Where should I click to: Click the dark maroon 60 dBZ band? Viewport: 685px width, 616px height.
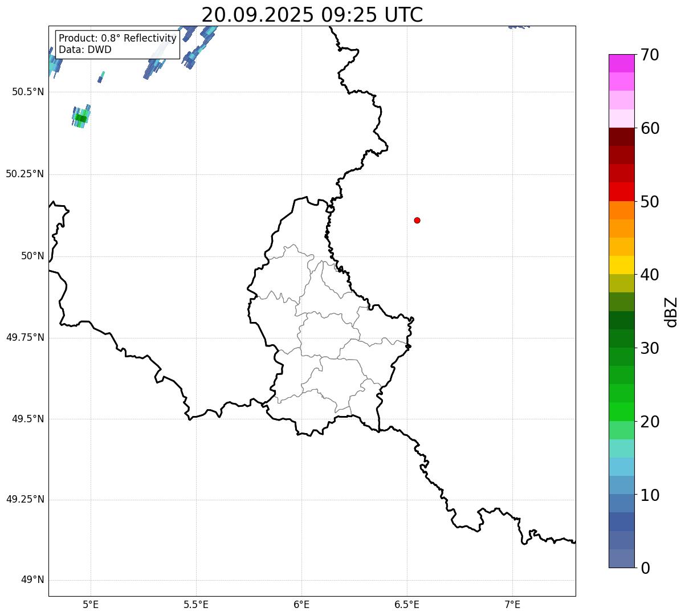(x=621, y=137)
